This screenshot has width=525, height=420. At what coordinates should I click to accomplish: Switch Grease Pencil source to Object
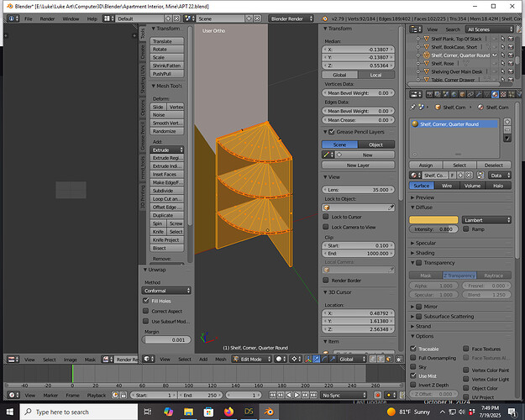(376, 144)
